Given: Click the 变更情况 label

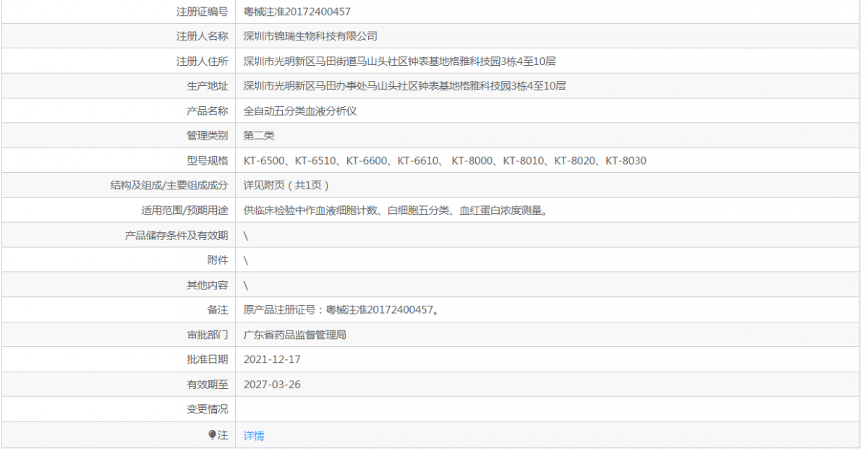Looking at the screenshot, I should [x=207, y=409].
